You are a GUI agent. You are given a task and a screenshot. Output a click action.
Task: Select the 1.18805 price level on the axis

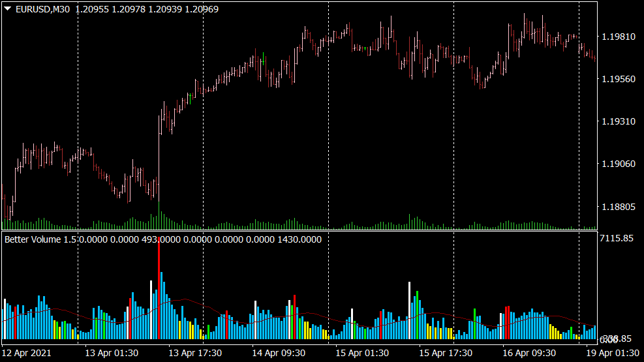[617, 207]
